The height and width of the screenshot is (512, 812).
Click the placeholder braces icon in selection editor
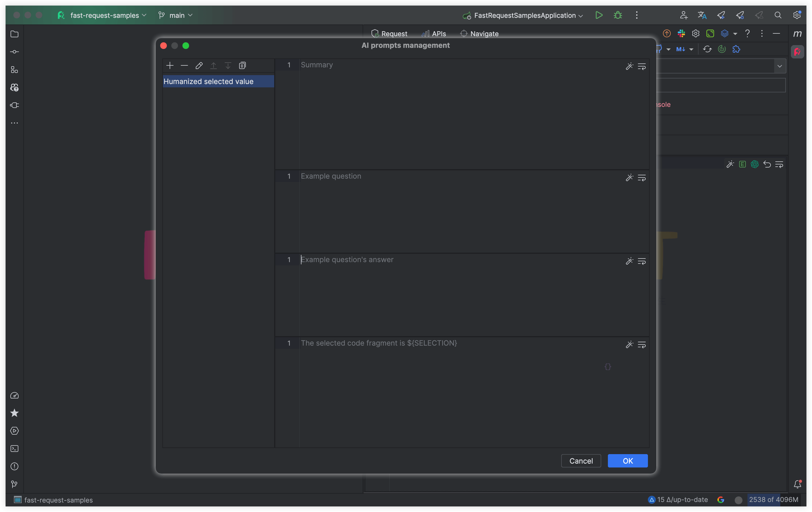click(608, 366)
